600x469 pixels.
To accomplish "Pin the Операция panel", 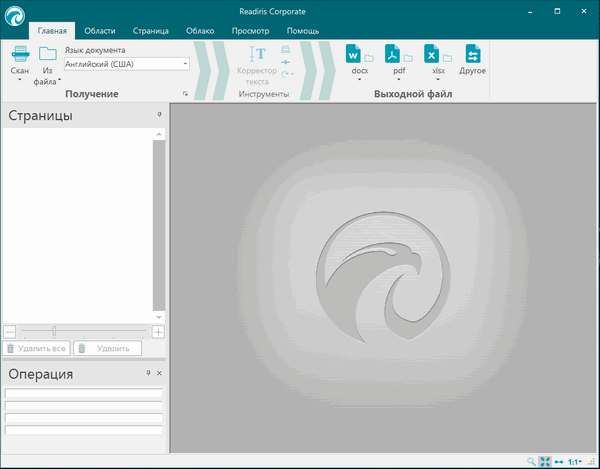I will coord(148,373).
